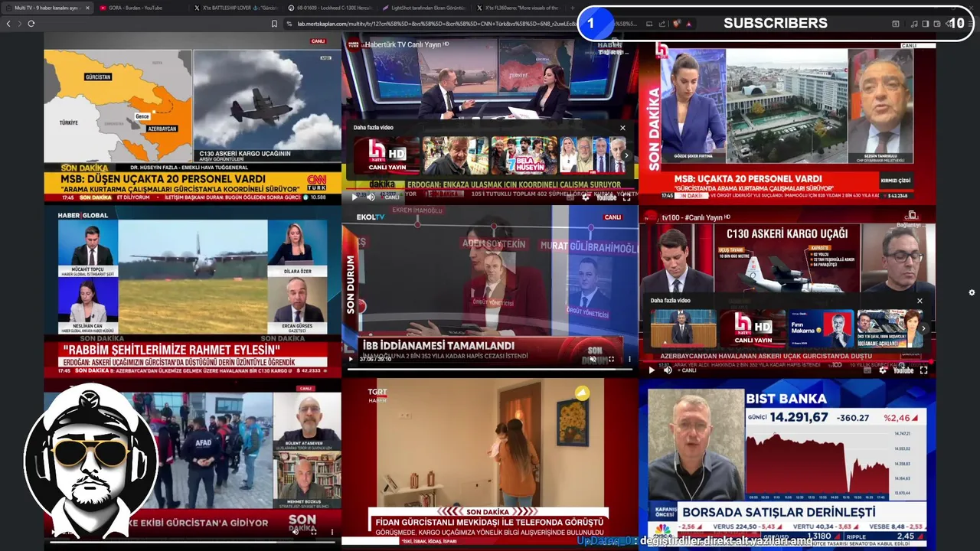Click the Habertürk TV Canlı Yayın title
The height and width of the screenshot is (551, 980).
tap(406, 44)
